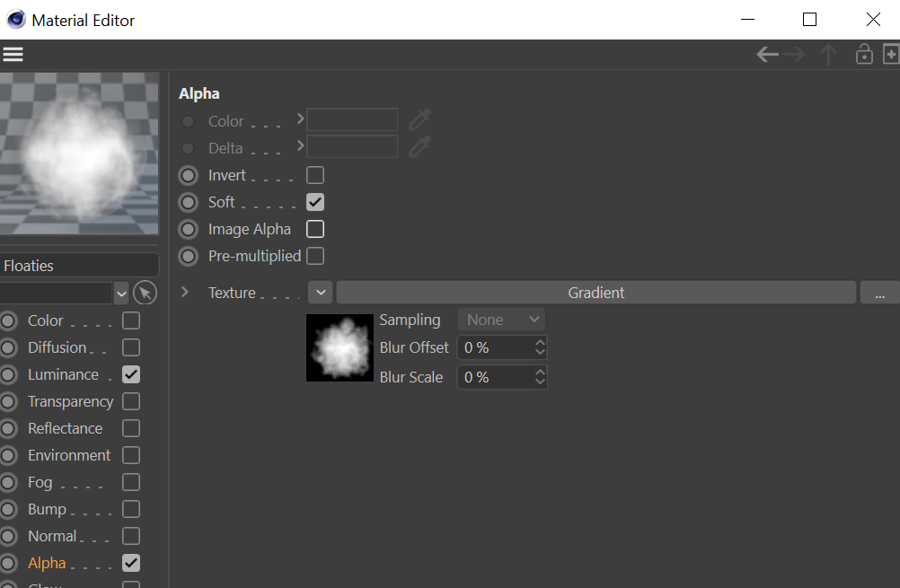The height and width of the screenshot is (588, 900).
Task: Click animation dot beside Pre-multiplied
Action: 188,257
